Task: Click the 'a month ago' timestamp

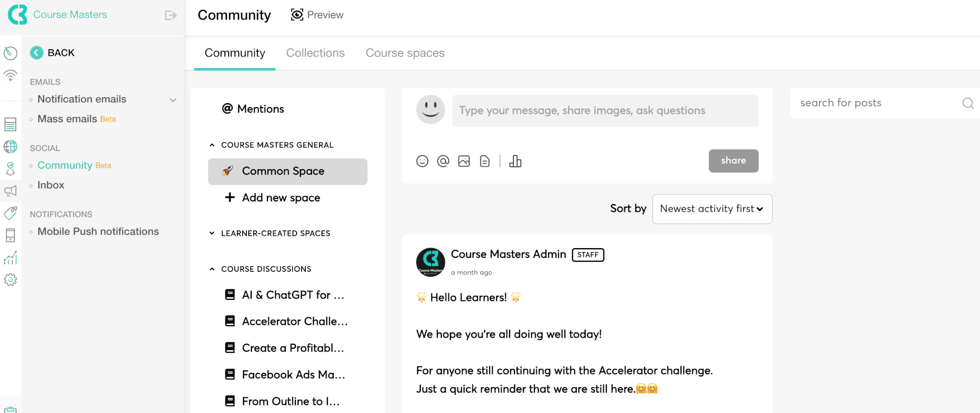Action: point(471,272)
